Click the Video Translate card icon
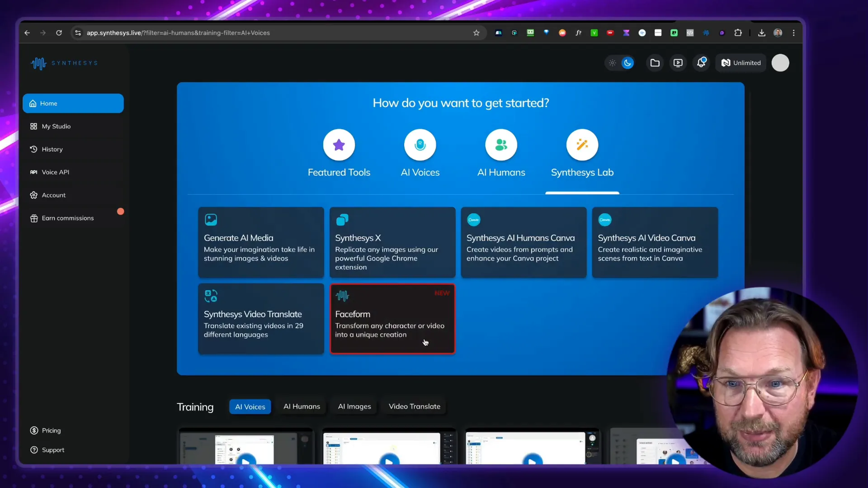Image resolution: width=868 pixels, height=488 pixels. tap(211, 296)
